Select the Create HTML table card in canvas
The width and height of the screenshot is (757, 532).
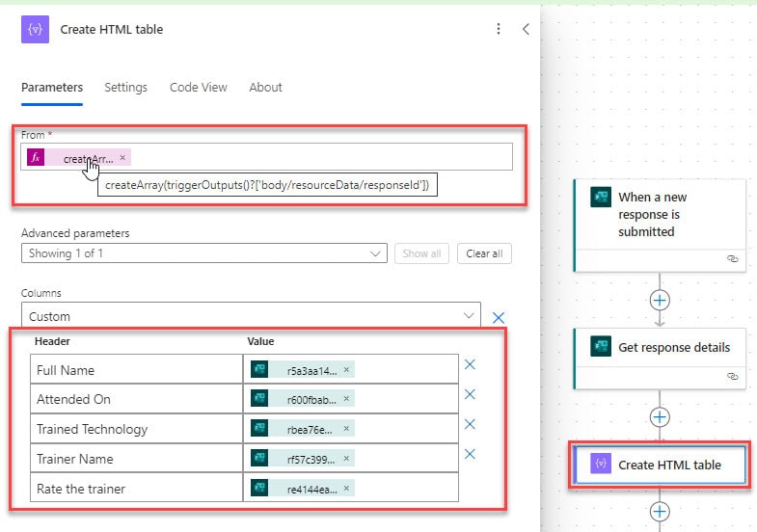click(x=661, y=465)
